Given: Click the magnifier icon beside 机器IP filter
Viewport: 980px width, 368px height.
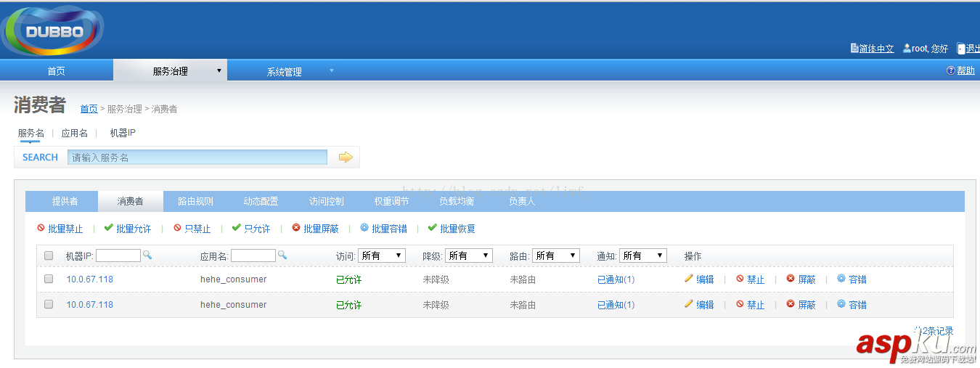Looking at the screenshot, I should click(147, 255).
